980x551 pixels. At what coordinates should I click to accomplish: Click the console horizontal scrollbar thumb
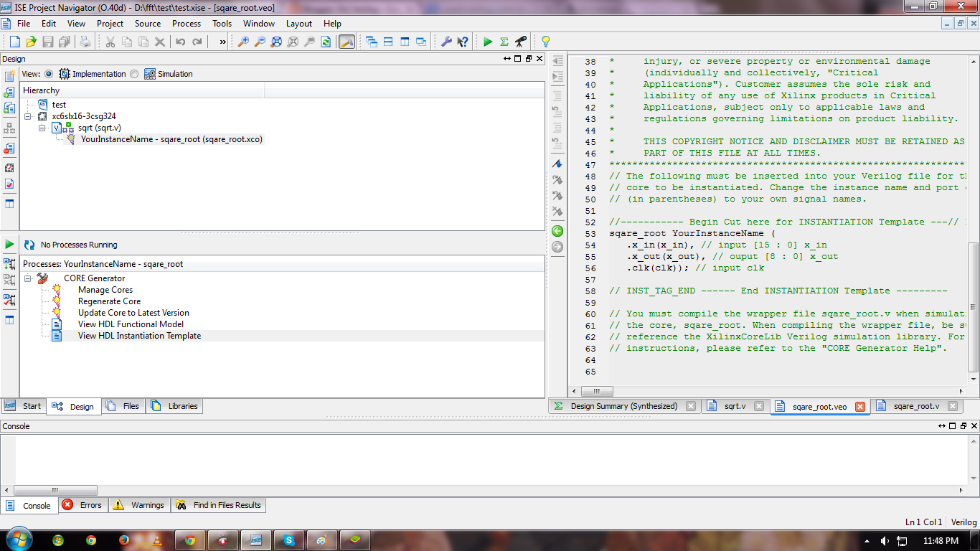pyautogui.click(x=55, y=491)
